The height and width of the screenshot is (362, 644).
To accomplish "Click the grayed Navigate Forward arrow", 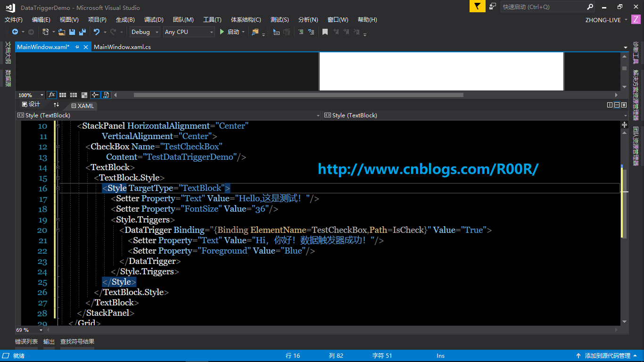I will pos(31,32).
